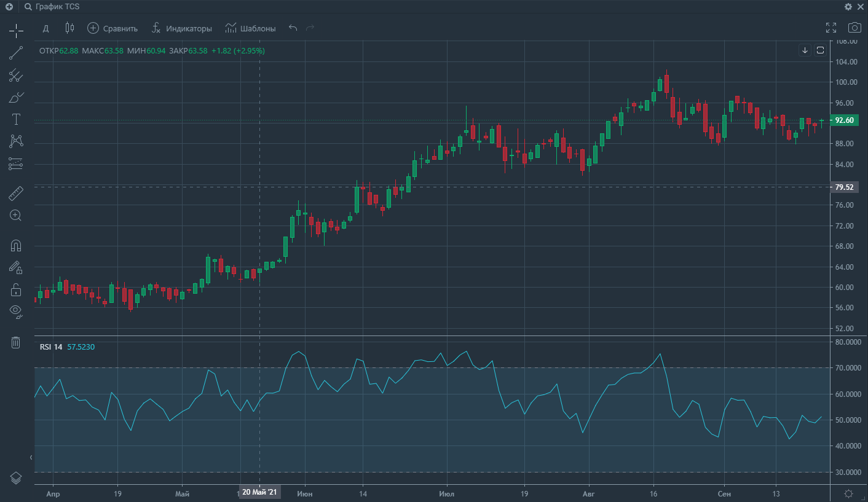Open the Д timeframe interval dropdown
This screenshot has height=502, width=868.
point(45,28)
